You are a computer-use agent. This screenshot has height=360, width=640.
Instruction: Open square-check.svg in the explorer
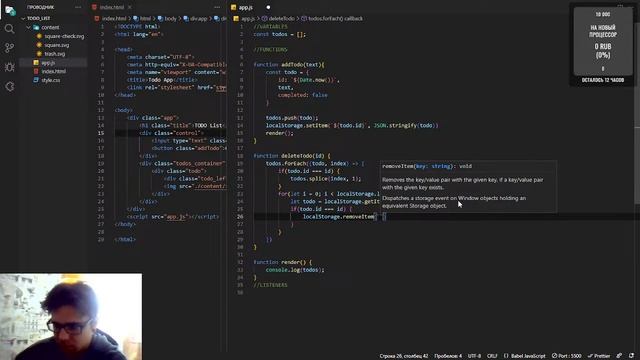(64, 36)
